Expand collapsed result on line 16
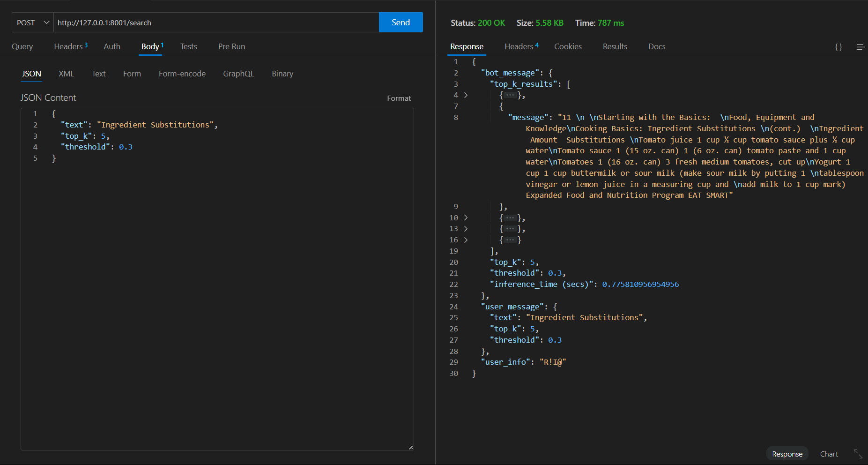868x465 pixels. [466, 240]
